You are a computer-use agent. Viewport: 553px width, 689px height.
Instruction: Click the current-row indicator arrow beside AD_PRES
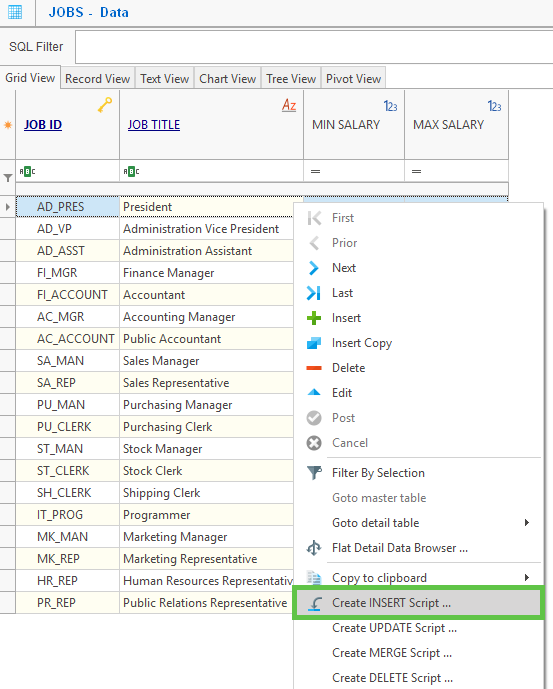click(7, 207)
